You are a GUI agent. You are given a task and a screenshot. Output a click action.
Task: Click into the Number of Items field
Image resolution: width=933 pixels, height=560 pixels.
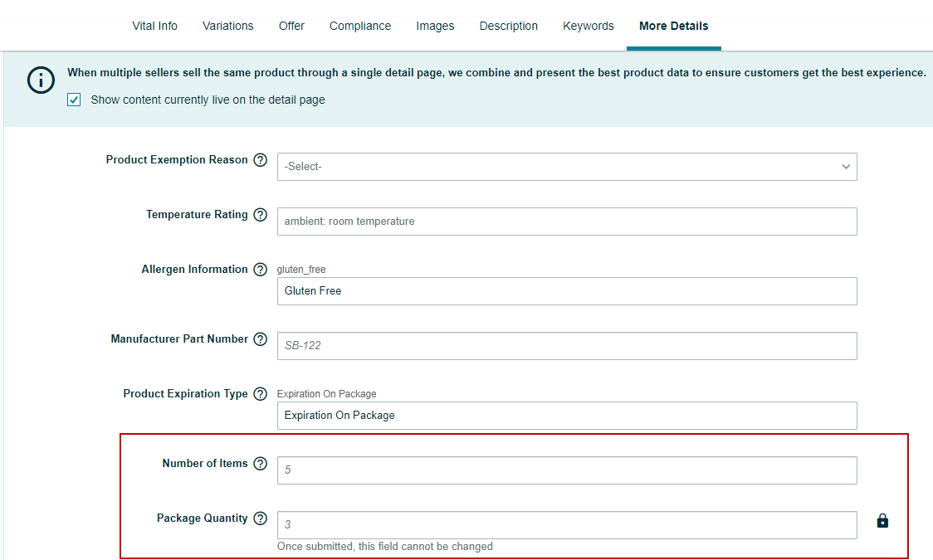[567, 470]
